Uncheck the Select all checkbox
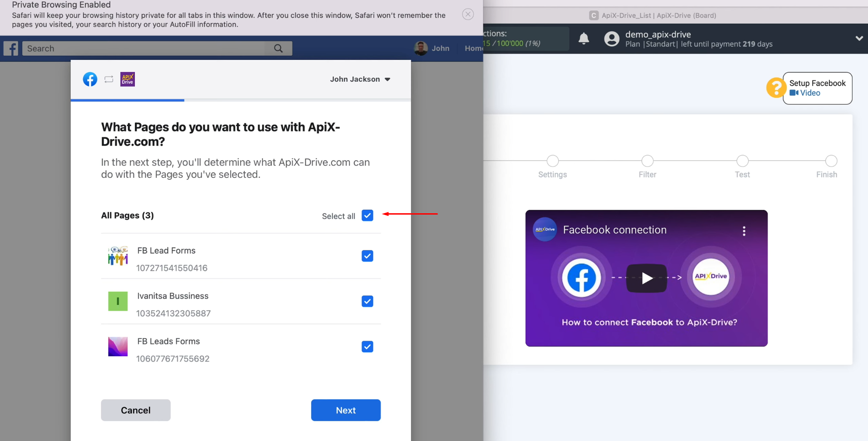The width and height of the screenshot is (868, 441). (367, 215)
